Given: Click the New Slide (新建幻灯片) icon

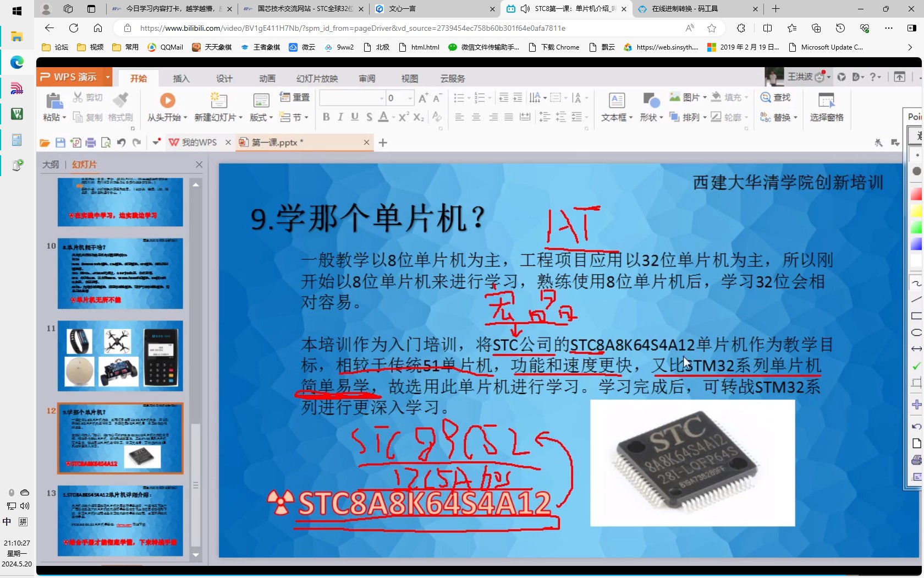Looking at the screenshot, I should click(218, 100).
